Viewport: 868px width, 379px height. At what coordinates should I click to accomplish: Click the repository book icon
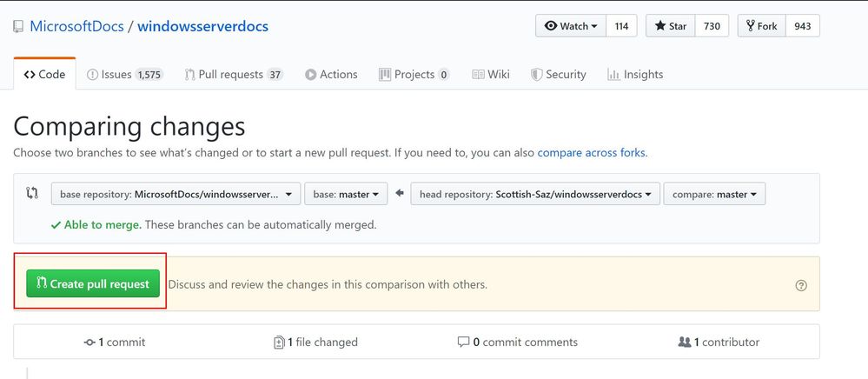pos(18,26)
